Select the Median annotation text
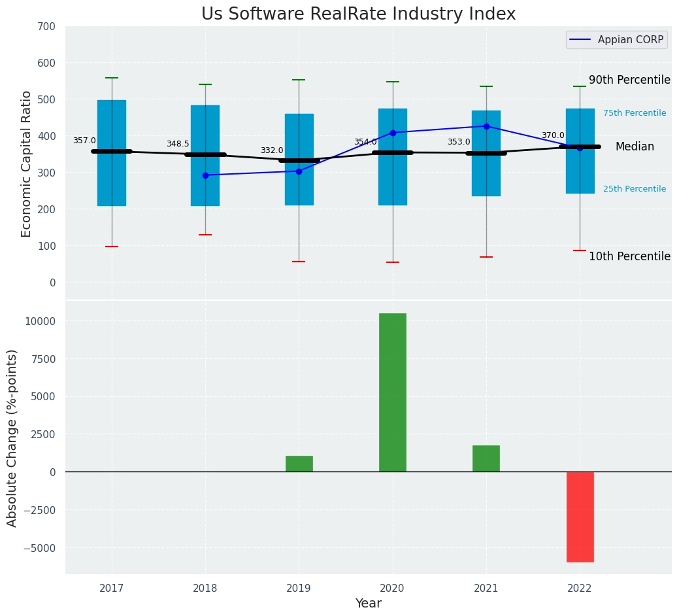Image resolution: width=679 pixels, height=616 pixels. point(634,147)
